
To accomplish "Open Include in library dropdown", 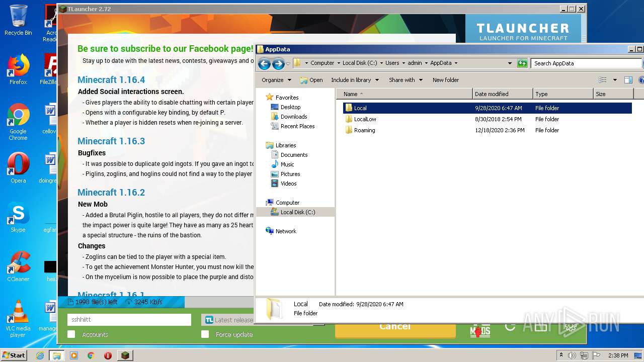I will pyautogui.click(x=355, y=80).
